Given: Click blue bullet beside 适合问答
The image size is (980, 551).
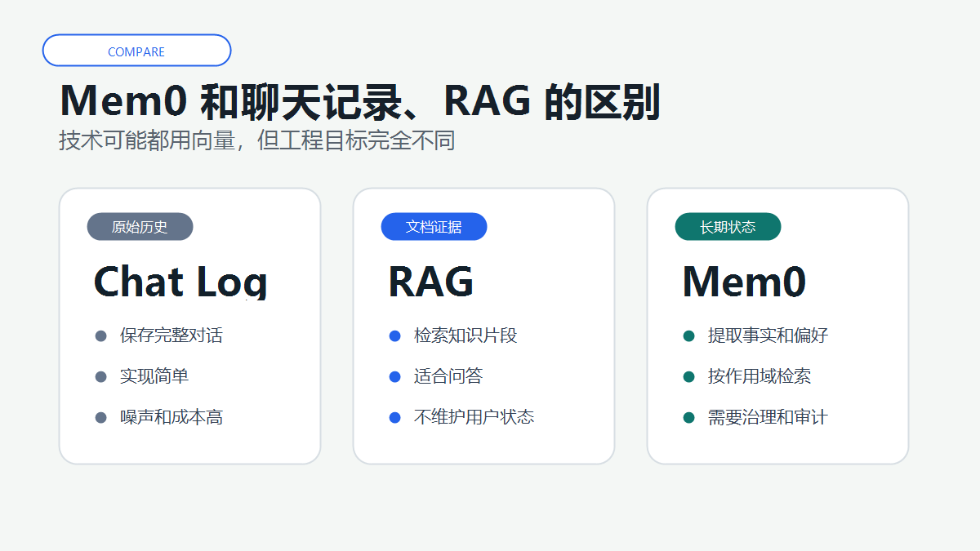Looking at the screenshot, I should (x=395, y=376).
